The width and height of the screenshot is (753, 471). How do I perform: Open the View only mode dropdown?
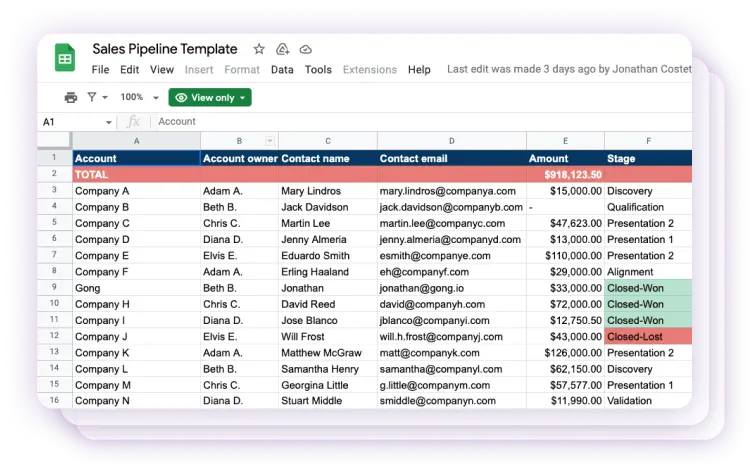click(x=210, y=97)
